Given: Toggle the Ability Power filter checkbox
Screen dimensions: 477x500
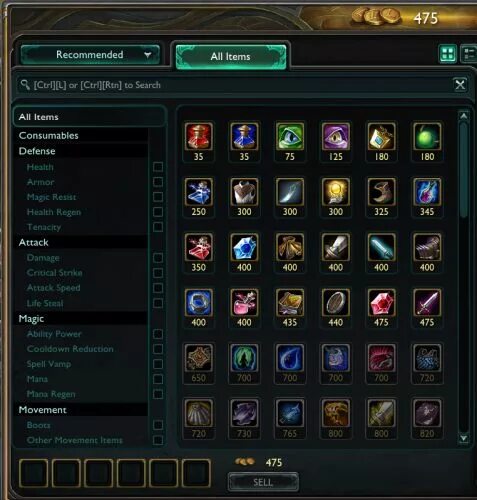Looking at the screenshot, I should (x=158, y=334).
